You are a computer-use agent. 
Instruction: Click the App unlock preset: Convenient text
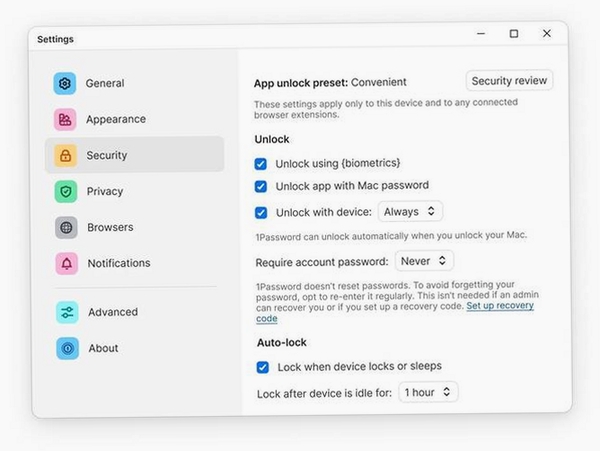click(x=330, y=83)
